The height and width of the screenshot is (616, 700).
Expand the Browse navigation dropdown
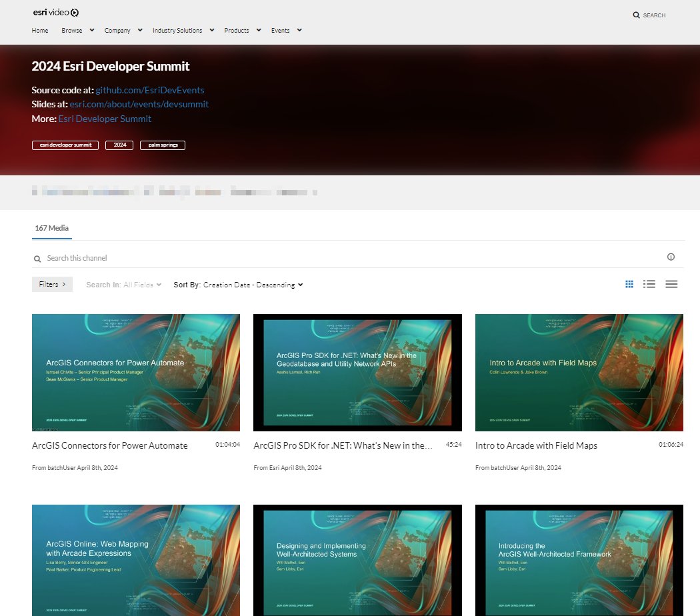77,30
